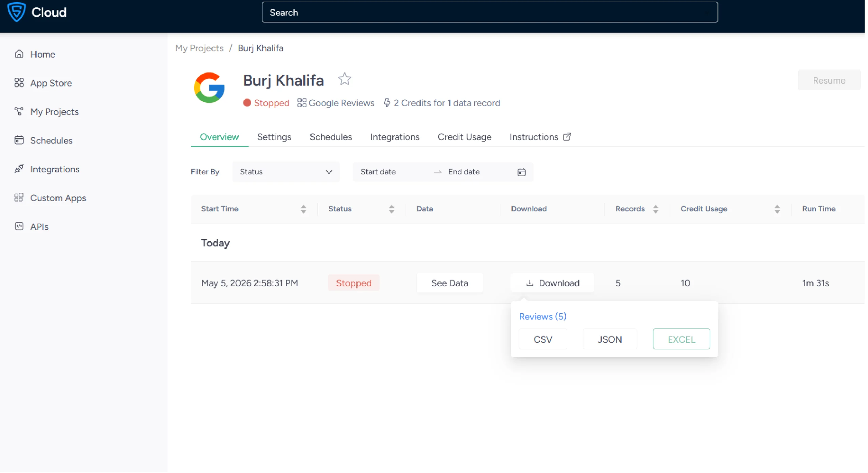868x473 pixels.
Task: Download reviews as CSV
Action: click(542, 339)
